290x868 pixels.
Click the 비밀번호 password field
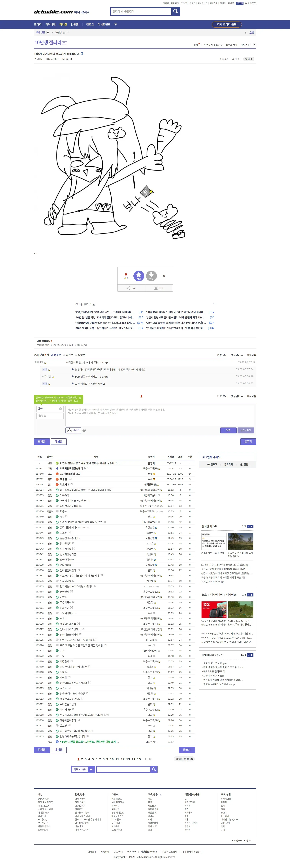pos(50,416)
